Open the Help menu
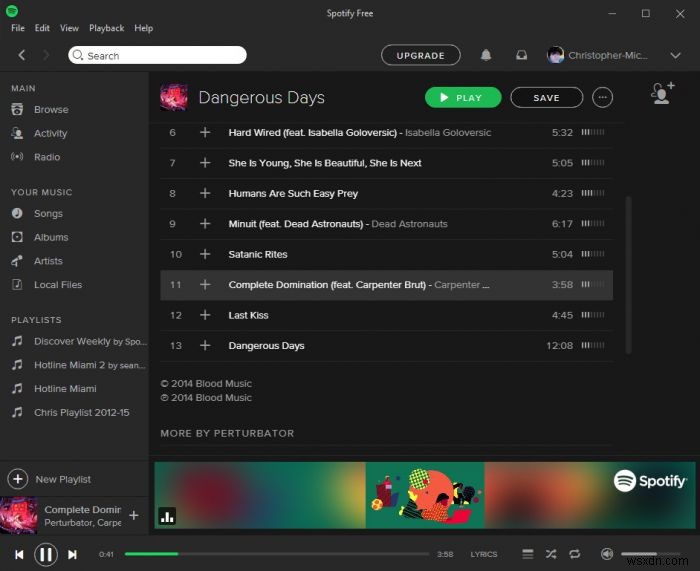700x571 pixels. 143,28
